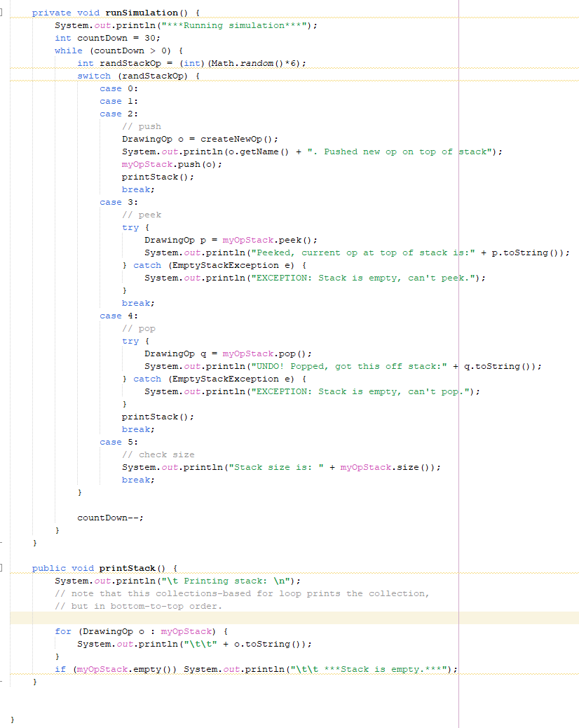Screen dimensions: 579x728
Task: Click the "// peek" comment
Action: 142,215
